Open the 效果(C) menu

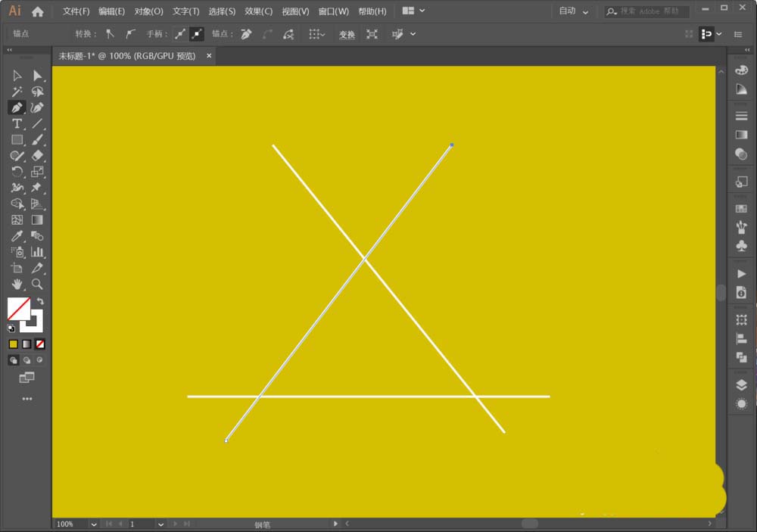[x=258, y=11]
